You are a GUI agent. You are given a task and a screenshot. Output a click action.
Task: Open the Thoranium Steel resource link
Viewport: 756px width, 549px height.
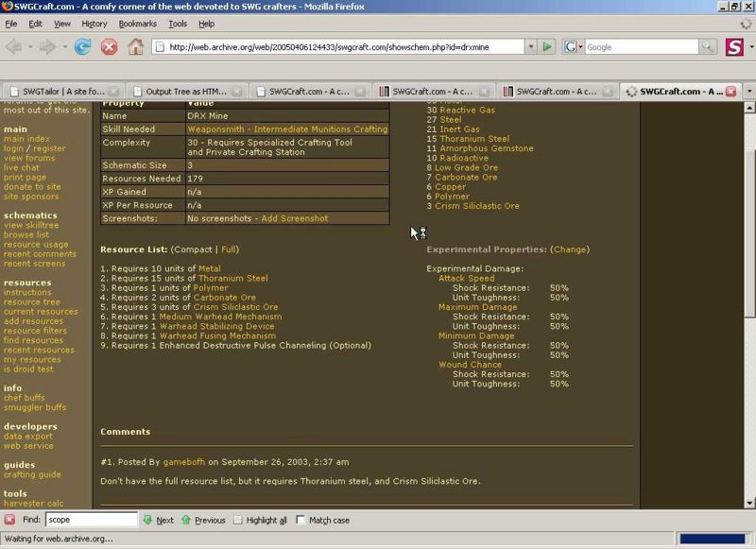[232, 279]
